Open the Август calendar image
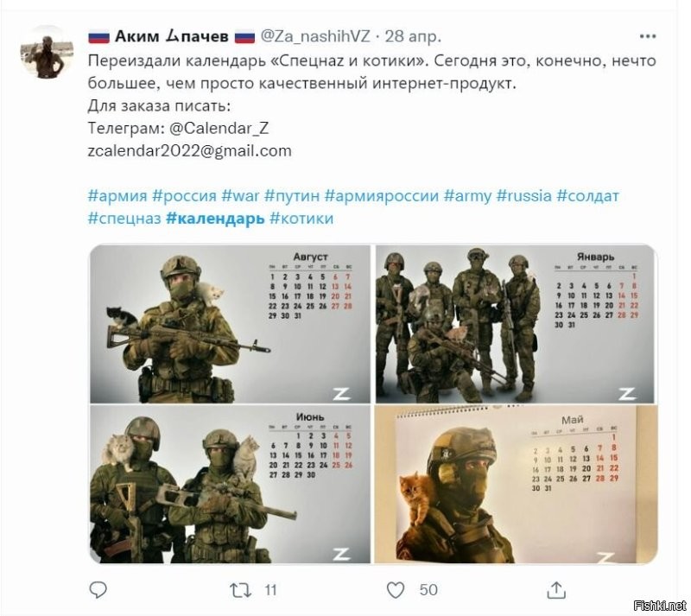Screen dimensions: 691x616 coord(230,324)
